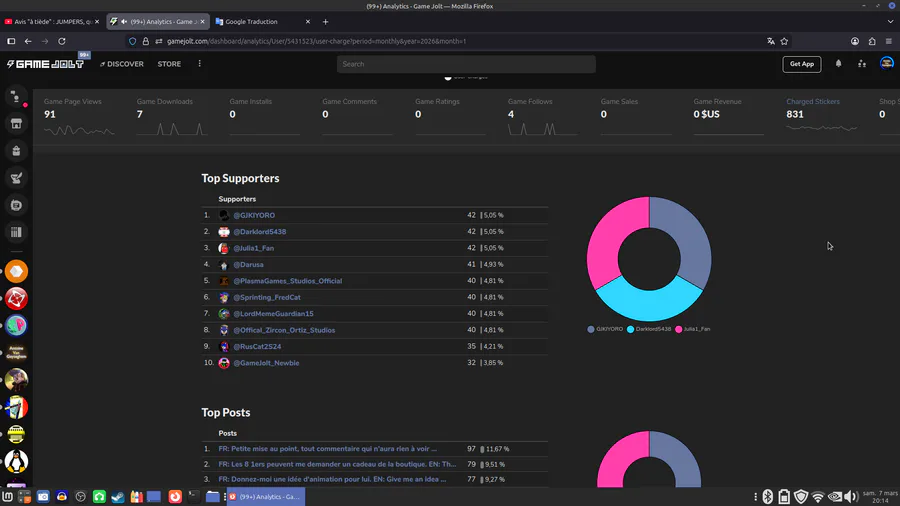Select the Game Comments metric
This screenshot has height=506, width=900.
(358, 118)
